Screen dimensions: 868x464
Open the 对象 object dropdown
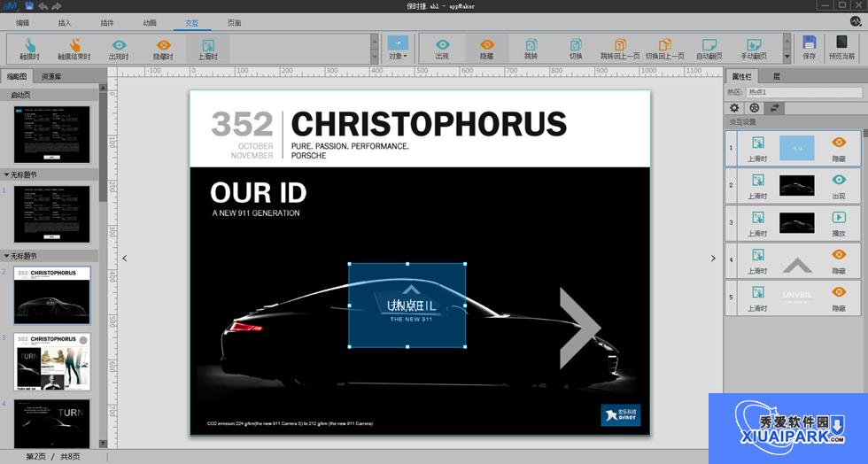398,48
